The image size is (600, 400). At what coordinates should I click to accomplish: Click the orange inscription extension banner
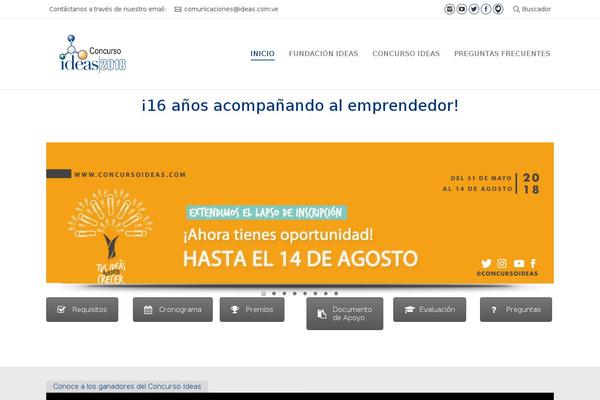coord(300,213)
